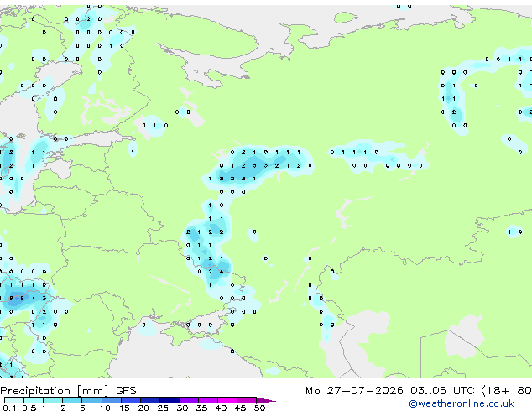Click the legend scale label "50"
This screenshot has height=411, width=532.
point(259,408)
